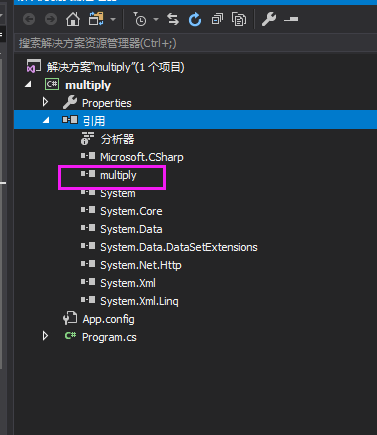The height and width of the screenshot is (435, 377).
Task: Click the solution and folder view switch icon
Action: (96, 19)
